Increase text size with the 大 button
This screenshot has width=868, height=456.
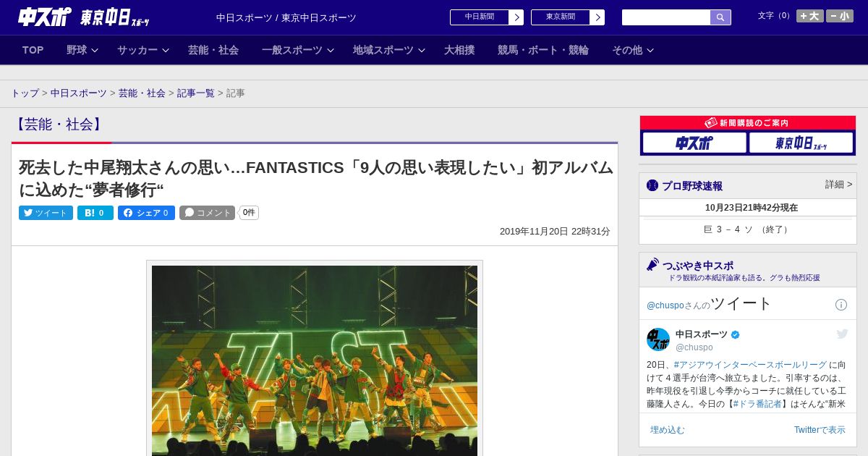coord(810,16)
